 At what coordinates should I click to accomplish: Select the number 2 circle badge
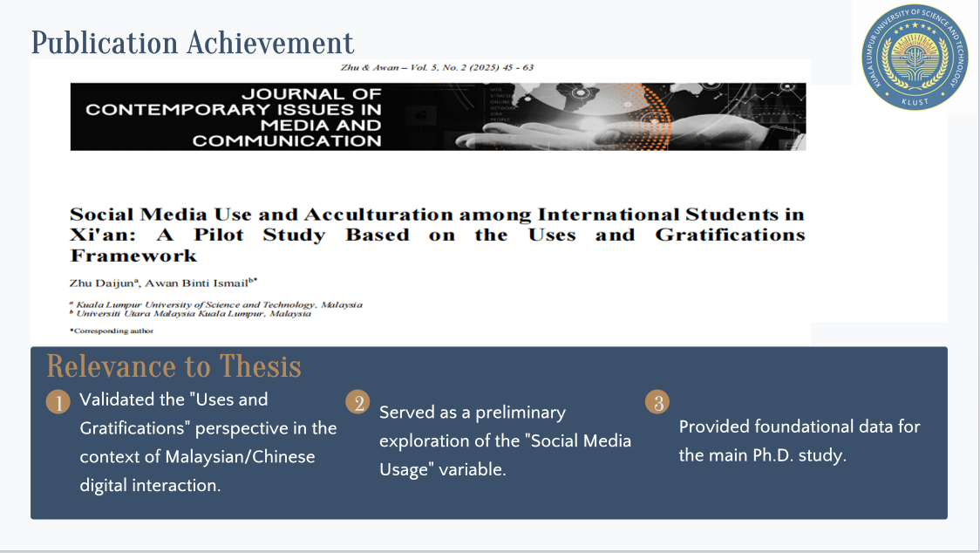coord(357,402)
